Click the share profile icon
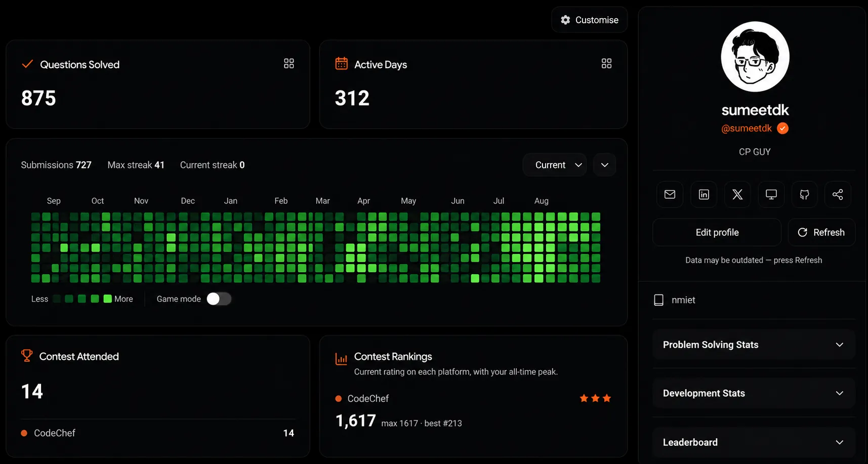This screenshot has height=464, width=868. (x=838, y=194)
